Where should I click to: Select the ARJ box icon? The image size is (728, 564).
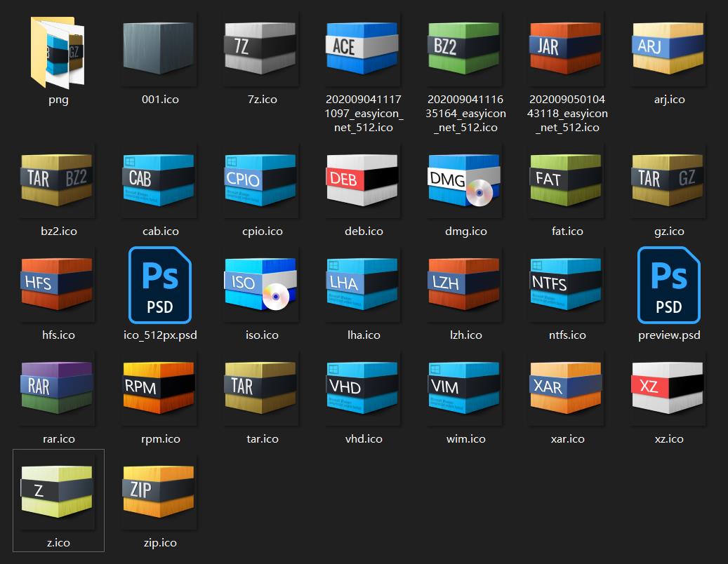pos(668,48)
